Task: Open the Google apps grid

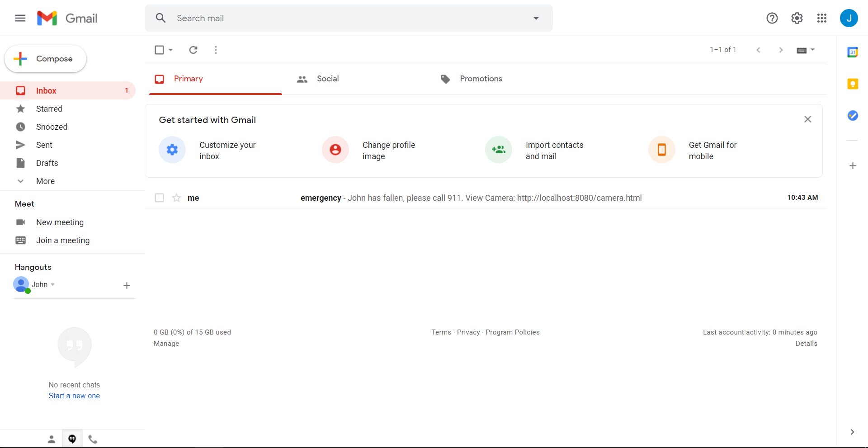Action: (822, 18)
